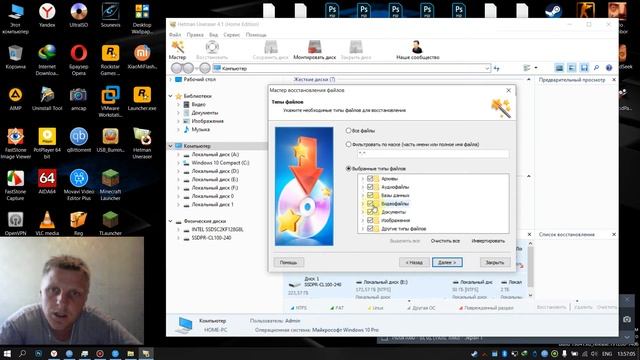Open the UltraISO desktop shortcut

tap(78, 16)
